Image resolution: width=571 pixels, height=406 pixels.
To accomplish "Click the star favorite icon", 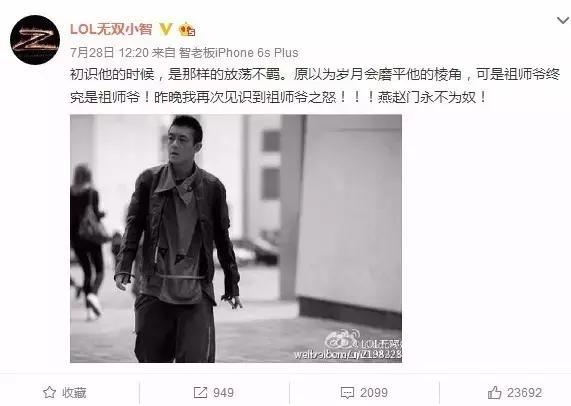I will click(x=50, y=393).
